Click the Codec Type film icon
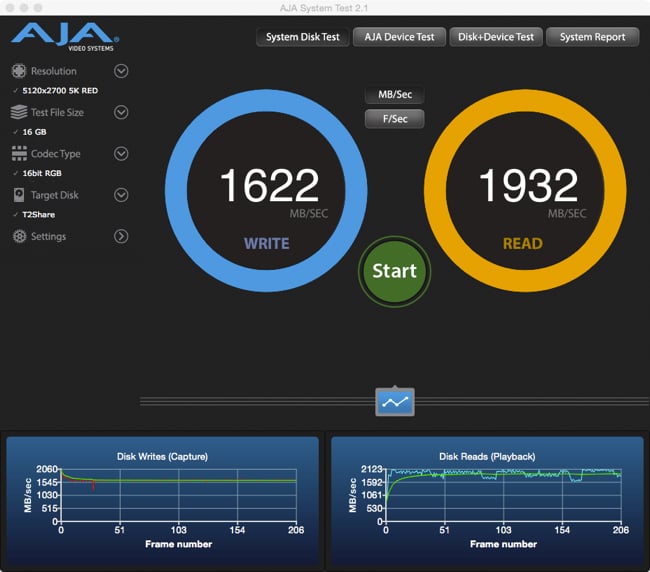The height and width of the screenshot is (572, 650). [x=19, y=153]
